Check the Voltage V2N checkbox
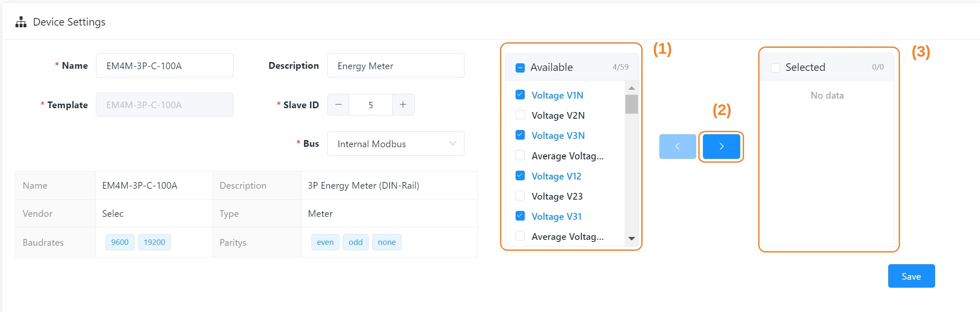The image size is (980, 312). 520,115
